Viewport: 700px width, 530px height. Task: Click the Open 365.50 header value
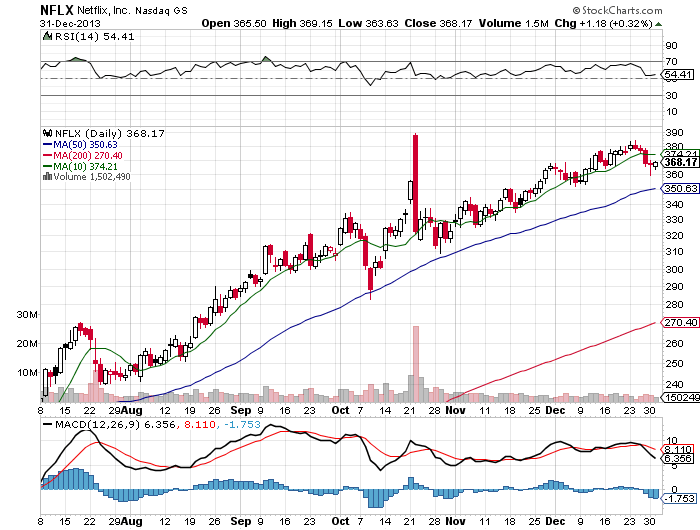[x=234, y=23]
